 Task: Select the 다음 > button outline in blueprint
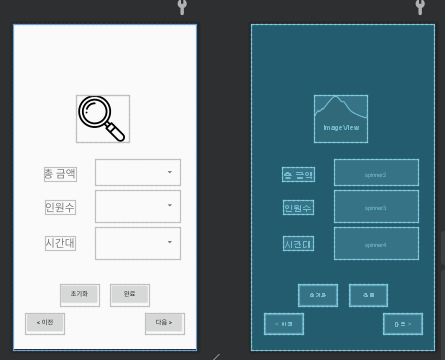point(403,324)
